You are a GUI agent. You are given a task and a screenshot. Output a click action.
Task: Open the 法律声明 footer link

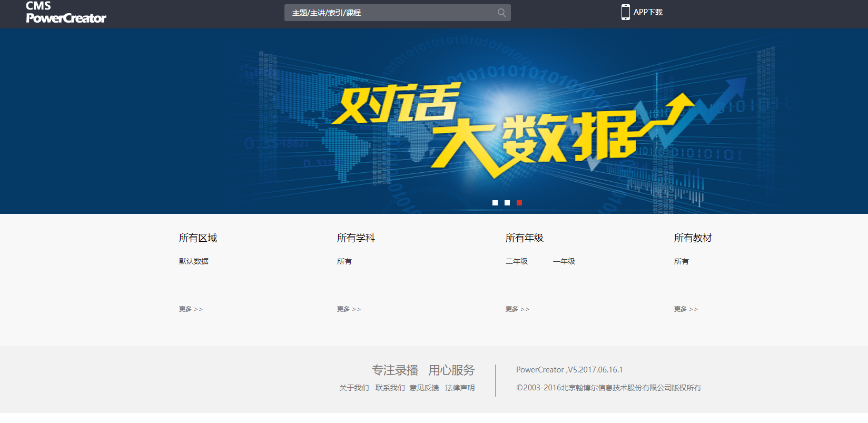460,388
